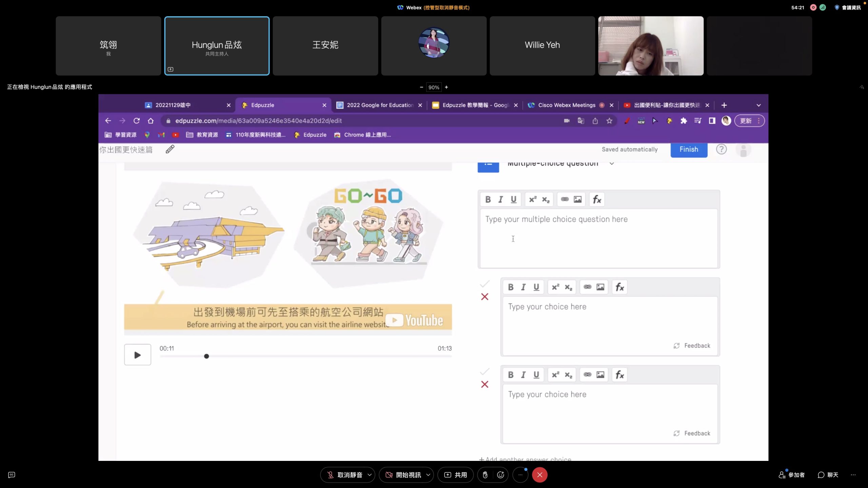Switch to the Cisco Webex Meetings tab
This screenshot has height=488, width=868.
(x=566, y=105)
